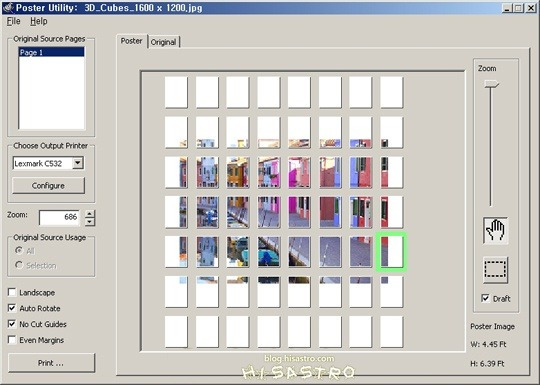Increase zoom with the up spinner arrow

tap(90, 214)
